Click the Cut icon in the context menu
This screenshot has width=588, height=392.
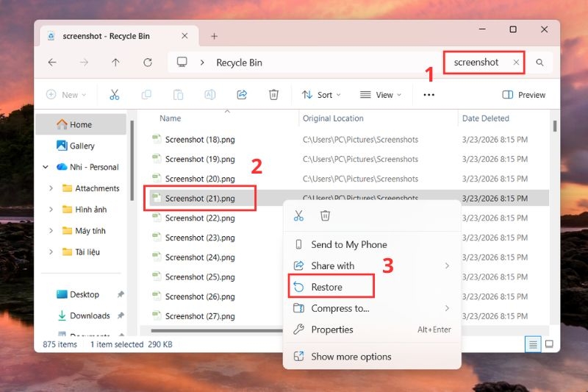coord(298,215)
